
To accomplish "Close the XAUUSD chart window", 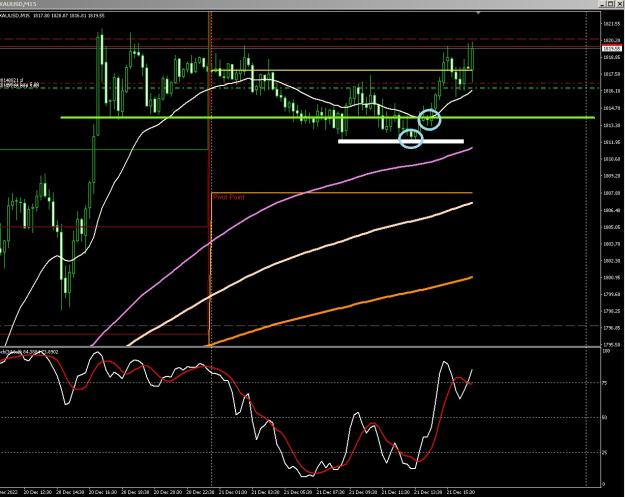I will pos(619,4).
